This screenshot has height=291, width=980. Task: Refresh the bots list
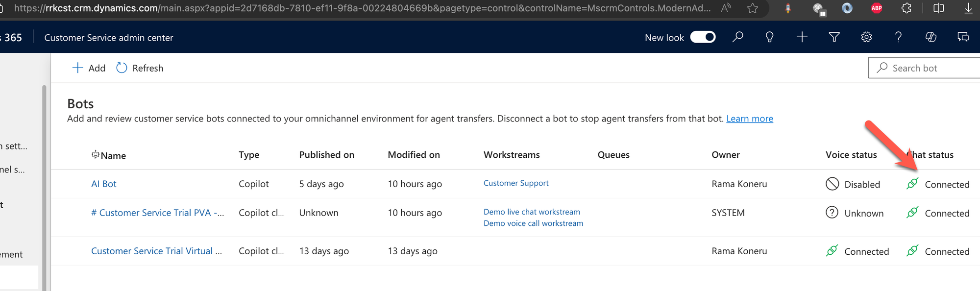pyautogui.click(x=140, y=68)
